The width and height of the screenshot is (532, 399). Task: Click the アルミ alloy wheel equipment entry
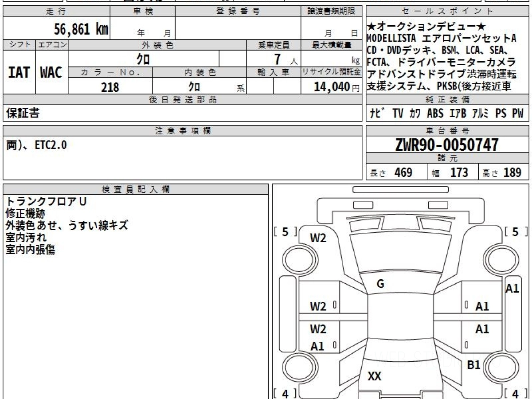tap(481, 113)
